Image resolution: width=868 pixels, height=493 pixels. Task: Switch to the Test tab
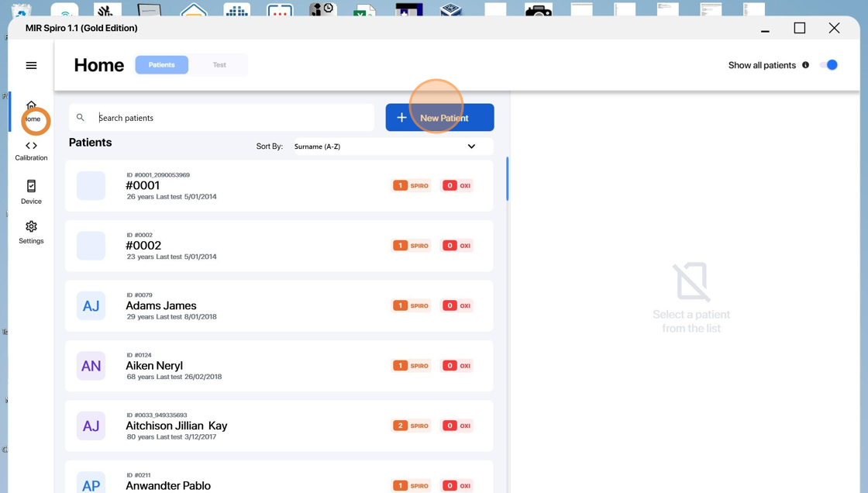pyautogui.click(x=219, y=65)
